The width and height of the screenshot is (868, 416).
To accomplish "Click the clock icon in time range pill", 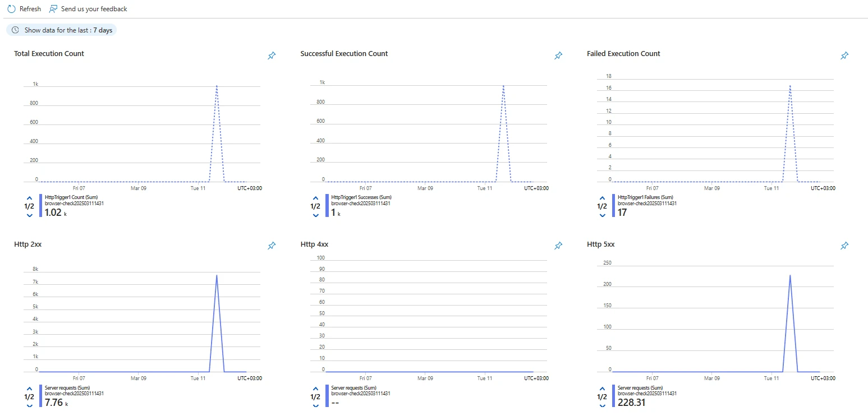I will [15, 30].
